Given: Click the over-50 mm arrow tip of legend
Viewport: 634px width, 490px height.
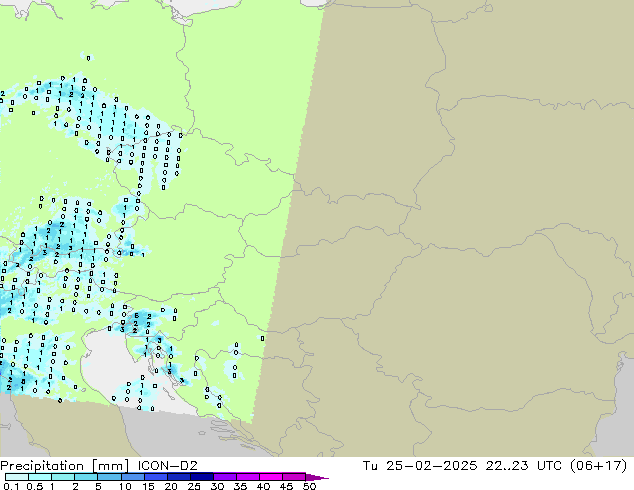Looking at the screenshot, I should pos(317,477).
